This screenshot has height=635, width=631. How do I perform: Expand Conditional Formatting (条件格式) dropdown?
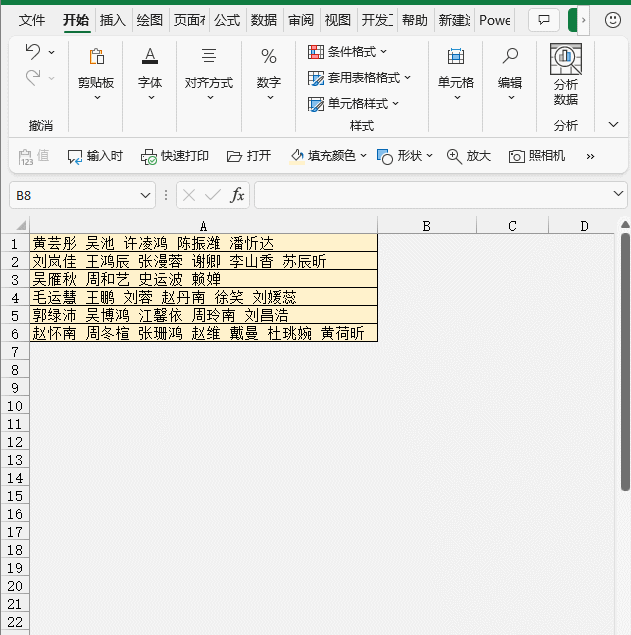point(348,52)
